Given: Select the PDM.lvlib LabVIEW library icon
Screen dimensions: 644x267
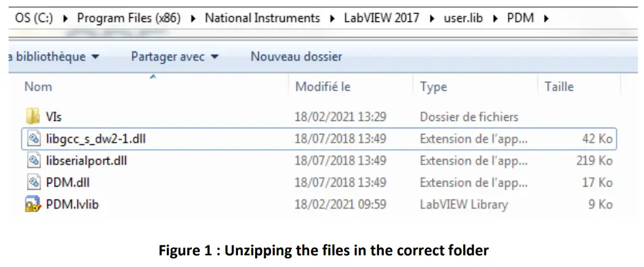Looking at the screenshot, I should pyautogui.click(x=33, y=204).
